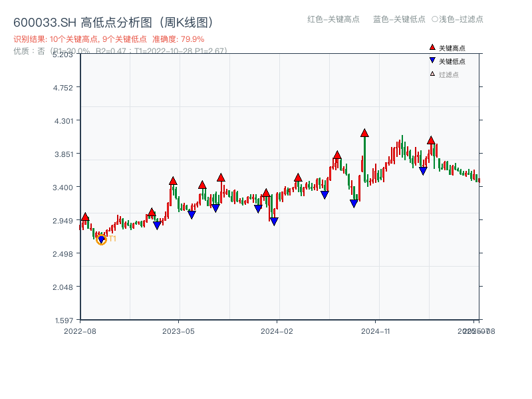Click the red 识别结果 summary line
Viewport: 532px width, 399px height.
pyautogui.click(x=109, y=39)
